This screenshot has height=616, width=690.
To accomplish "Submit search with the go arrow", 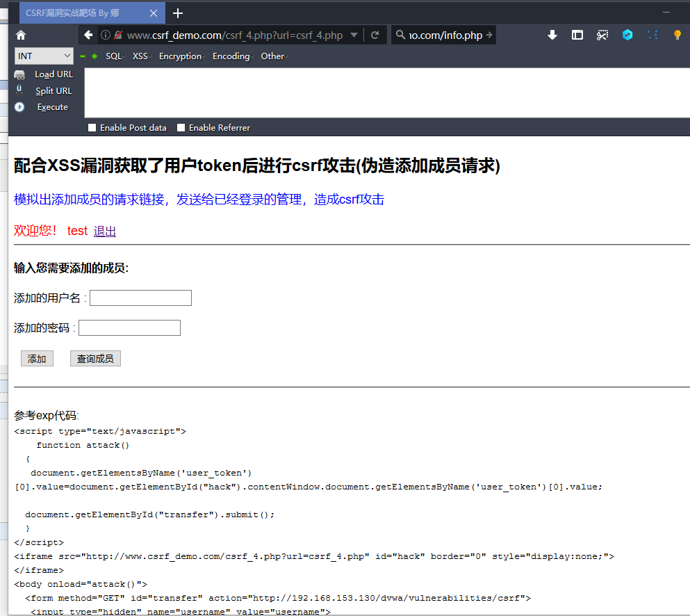I will (x=489, y=35).
